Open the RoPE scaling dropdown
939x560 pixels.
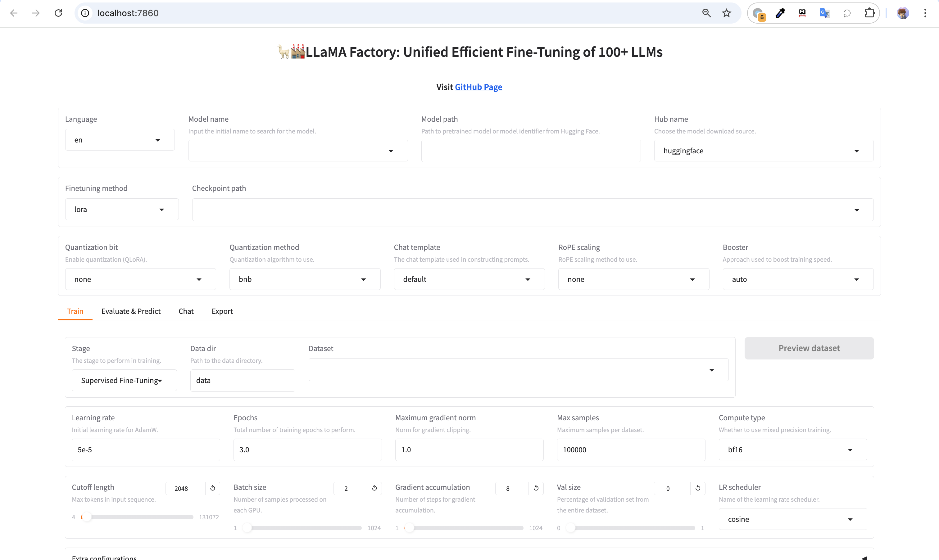(634, 279)
